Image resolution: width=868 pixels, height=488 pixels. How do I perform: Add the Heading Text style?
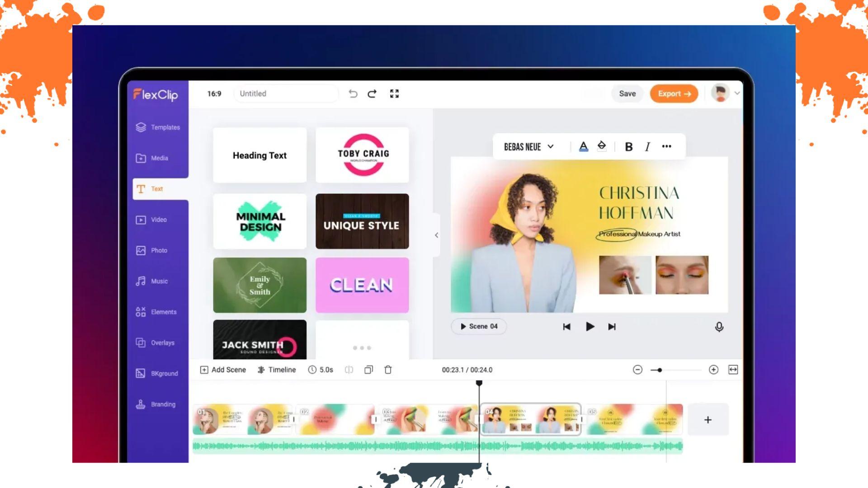[x=259, y=155]
